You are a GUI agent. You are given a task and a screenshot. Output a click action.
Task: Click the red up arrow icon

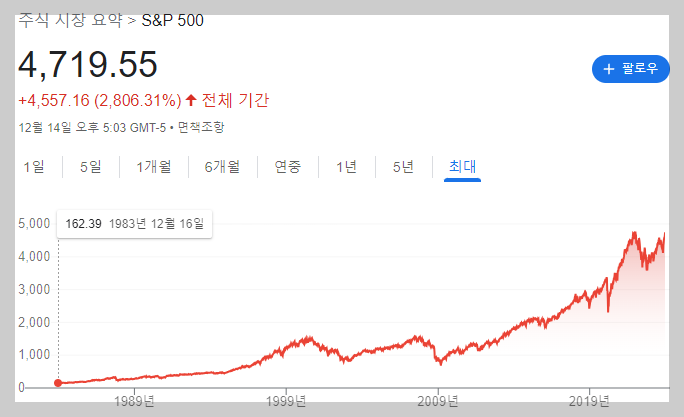pos(191,100)
